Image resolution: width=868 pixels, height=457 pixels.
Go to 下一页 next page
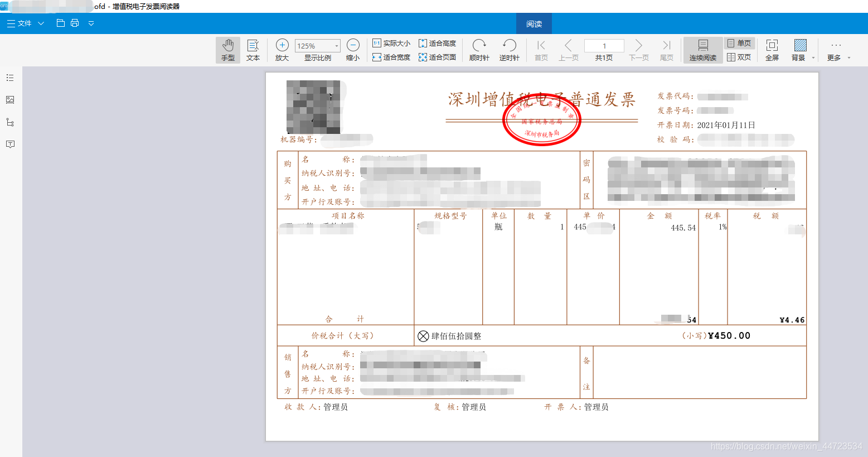tap(639, 50)
